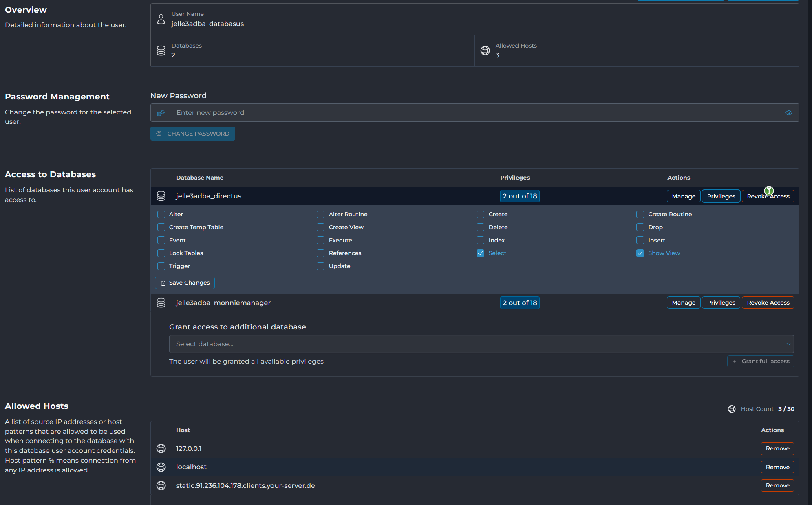Image resolution: width=812 pixels, height=505 pixels.
Task: Enable the Lock Tables checkbox
Action: 161,253
